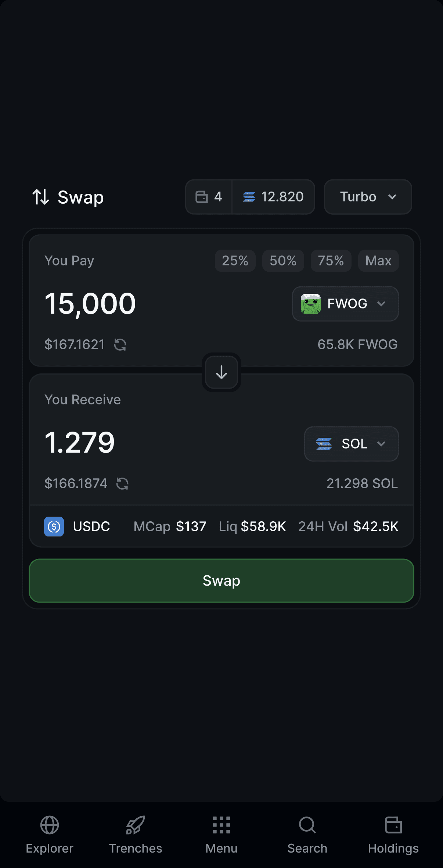Open the Holdings section

(393, 835)
